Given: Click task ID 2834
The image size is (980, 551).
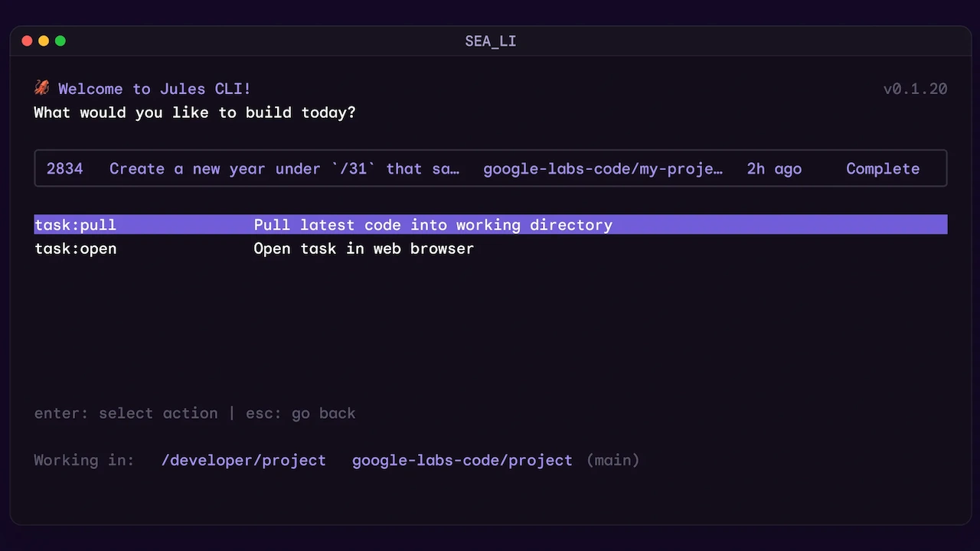Looking at the screenshot, I should point(64,169).
